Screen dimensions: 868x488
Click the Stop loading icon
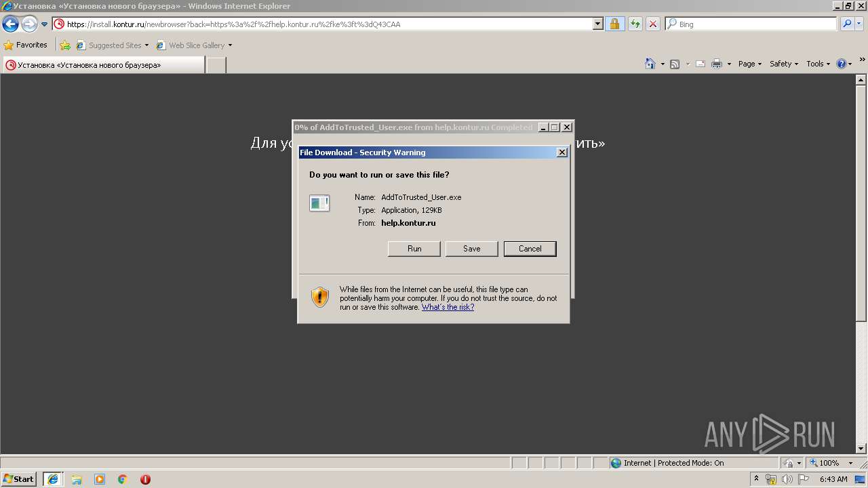pyautogui.click(x=653, y=24)
